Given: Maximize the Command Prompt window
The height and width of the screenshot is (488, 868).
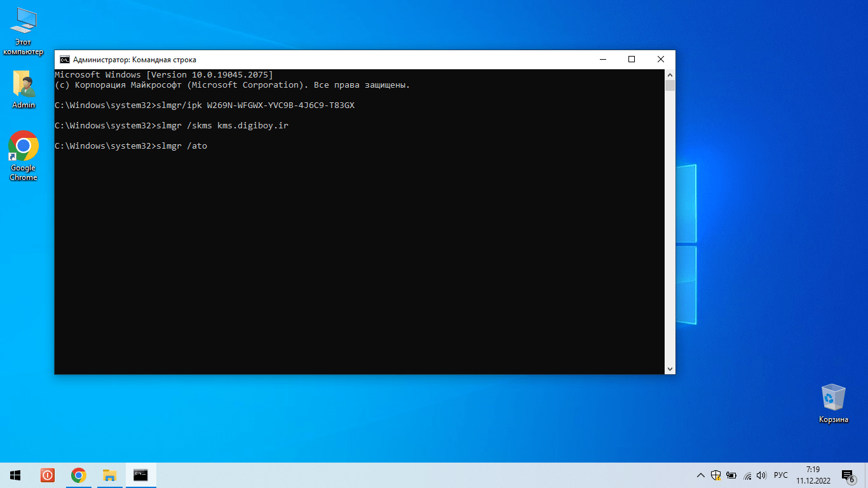Looking at the screenshot, I should point(632,60).
